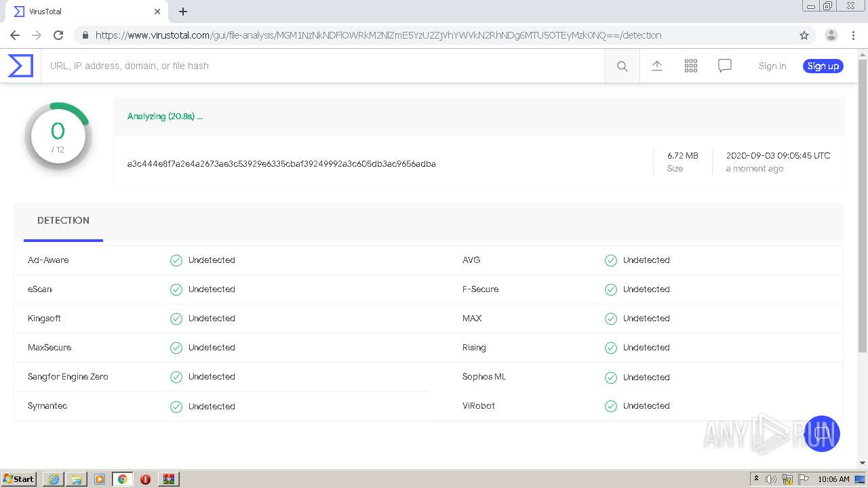Open the comments speech bubble icon
Image resolution: width=868 pixels, height=488 pixels.
[x=725, y=66]
